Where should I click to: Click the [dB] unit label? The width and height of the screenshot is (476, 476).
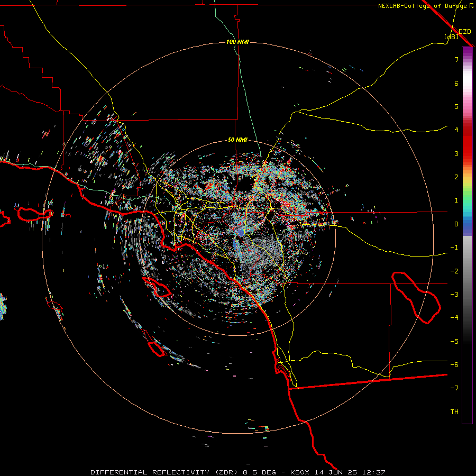[451, 36]
